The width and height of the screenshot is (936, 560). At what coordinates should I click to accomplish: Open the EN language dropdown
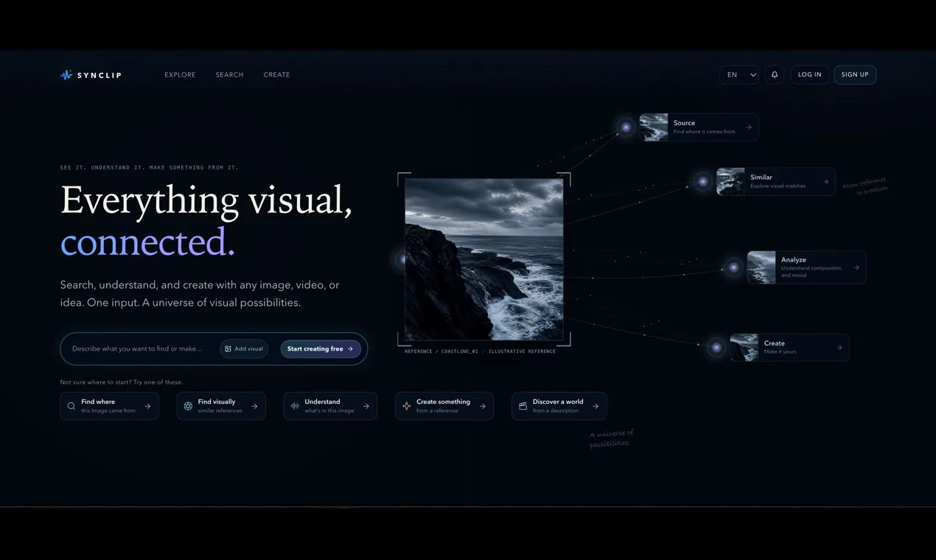point(739,74)
